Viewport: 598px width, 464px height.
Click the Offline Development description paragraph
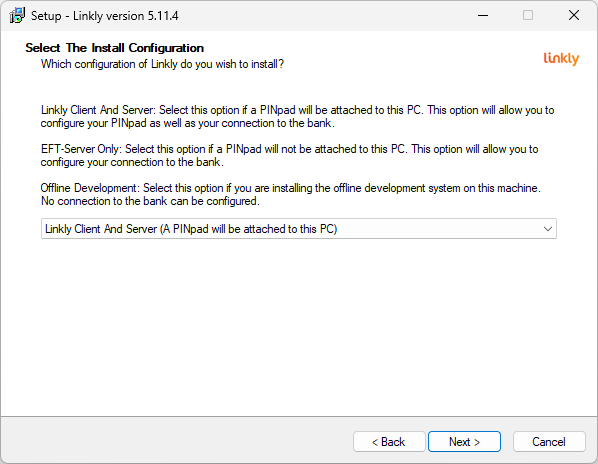pyautogui.click(x=291, y=194)
